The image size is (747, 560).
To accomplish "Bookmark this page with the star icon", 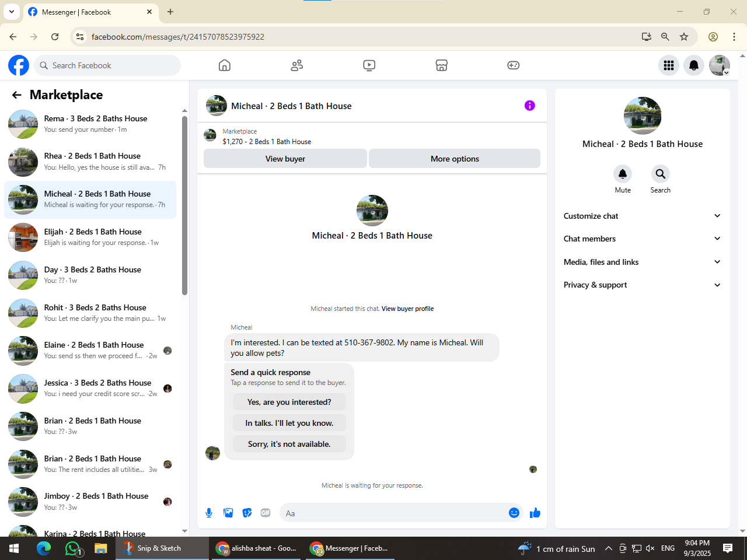I will 684,37.
